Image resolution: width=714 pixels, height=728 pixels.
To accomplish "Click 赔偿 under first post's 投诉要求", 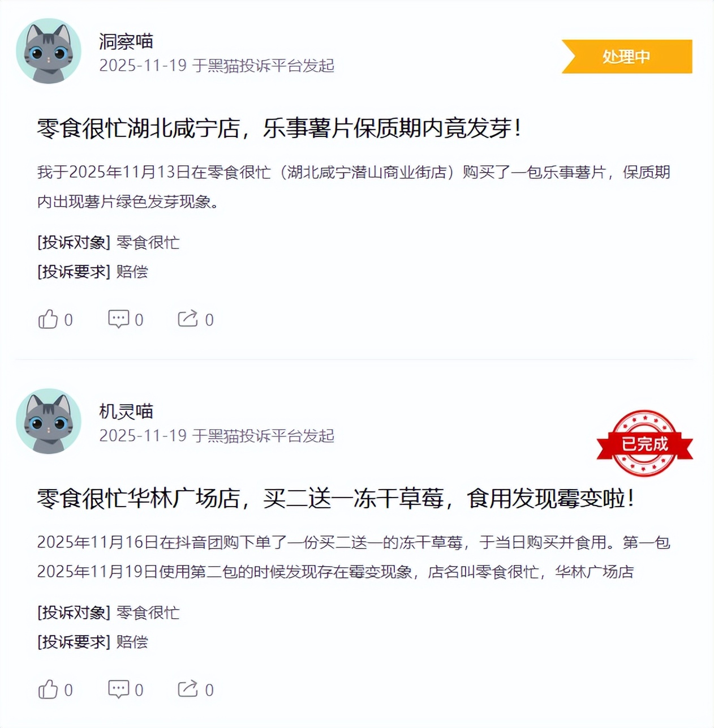I will click(x=132, y=272).
